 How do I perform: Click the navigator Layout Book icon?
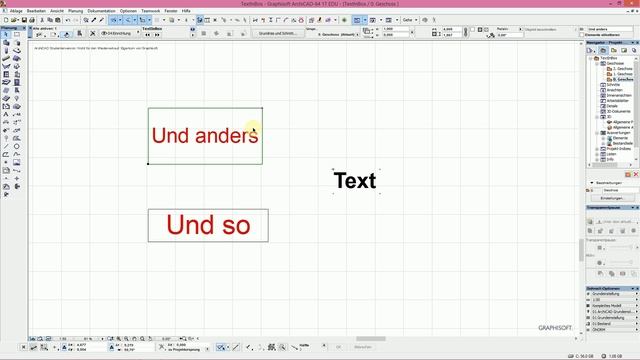click(x=624, y=50)
